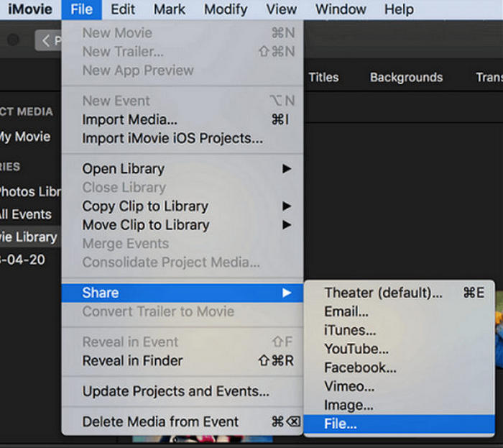This screenshot has width=503, height=448.
Task: Export the movie using File option
Action: 399,424
